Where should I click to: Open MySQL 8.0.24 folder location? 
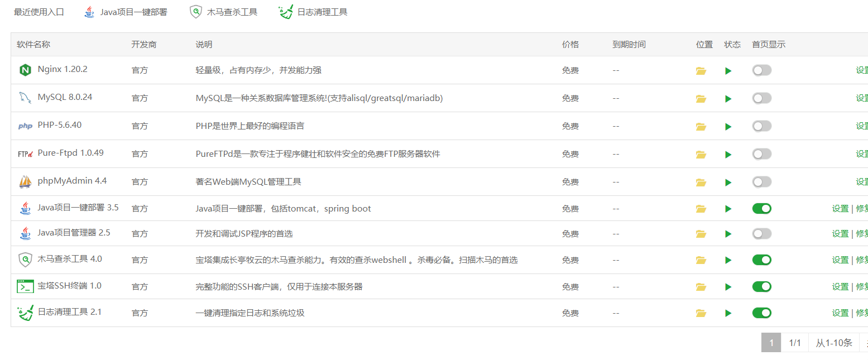tap(701, 99)
